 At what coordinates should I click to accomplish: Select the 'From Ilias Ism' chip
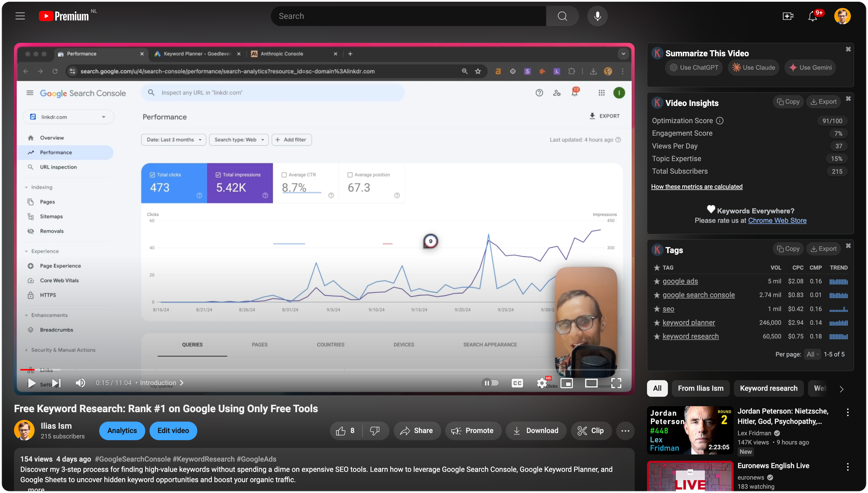(x=700, y=388)
